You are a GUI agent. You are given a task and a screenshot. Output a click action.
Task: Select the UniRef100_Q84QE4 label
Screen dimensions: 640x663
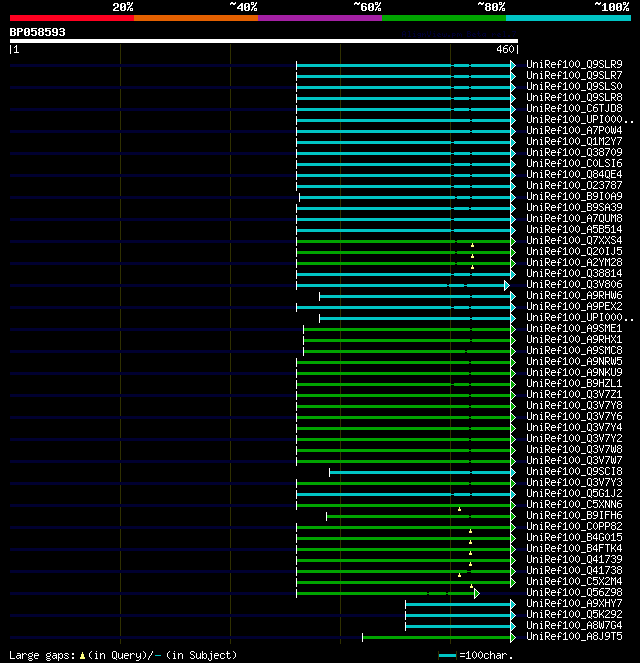point(574,174)
